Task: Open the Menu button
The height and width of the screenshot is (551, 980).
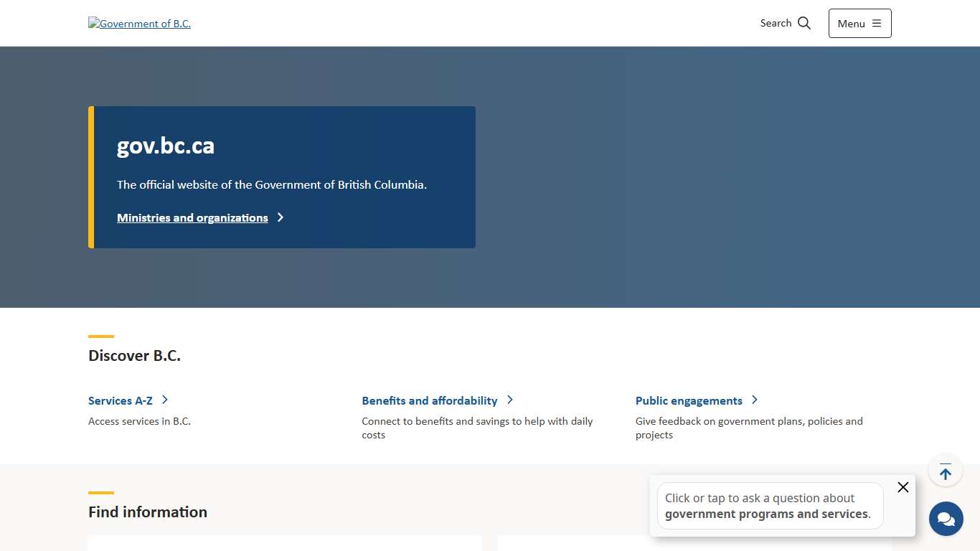Action: click(859, 24)
